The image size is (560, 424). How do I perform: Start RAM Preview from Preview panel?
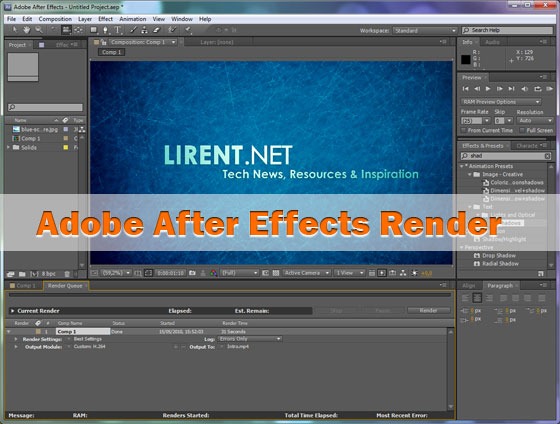point(550,89)
